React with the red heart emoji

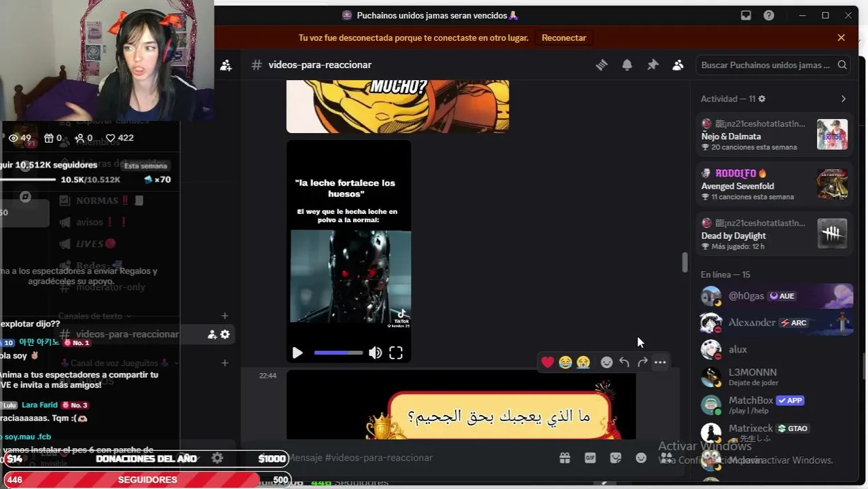click(x=548, y=362)
